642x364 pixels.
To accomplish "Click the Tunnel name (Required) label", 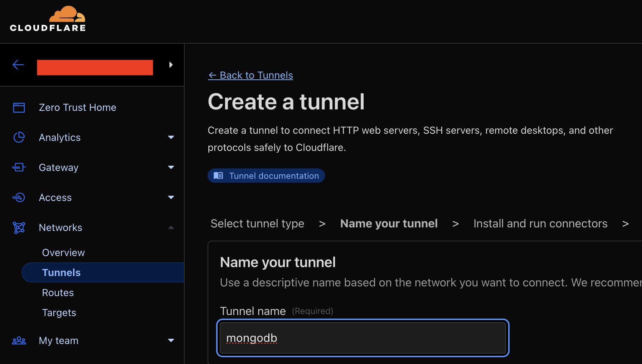I will pos(277,311).
